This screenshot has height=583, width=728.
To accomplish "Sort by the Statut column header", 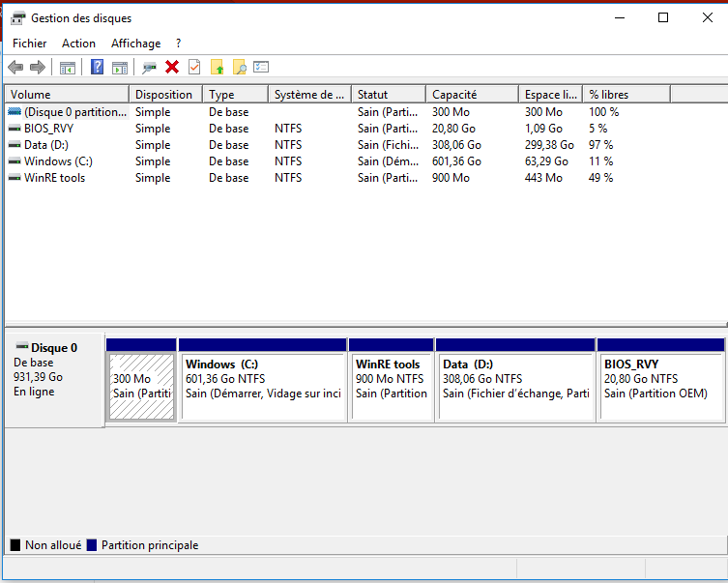I will 389,94.
